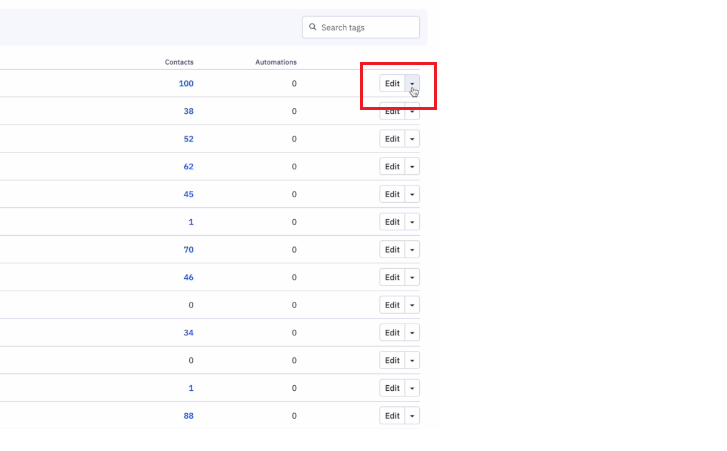Open the 62 contacts link
This screenshot has height=451, width=727.
coord(188,166)
